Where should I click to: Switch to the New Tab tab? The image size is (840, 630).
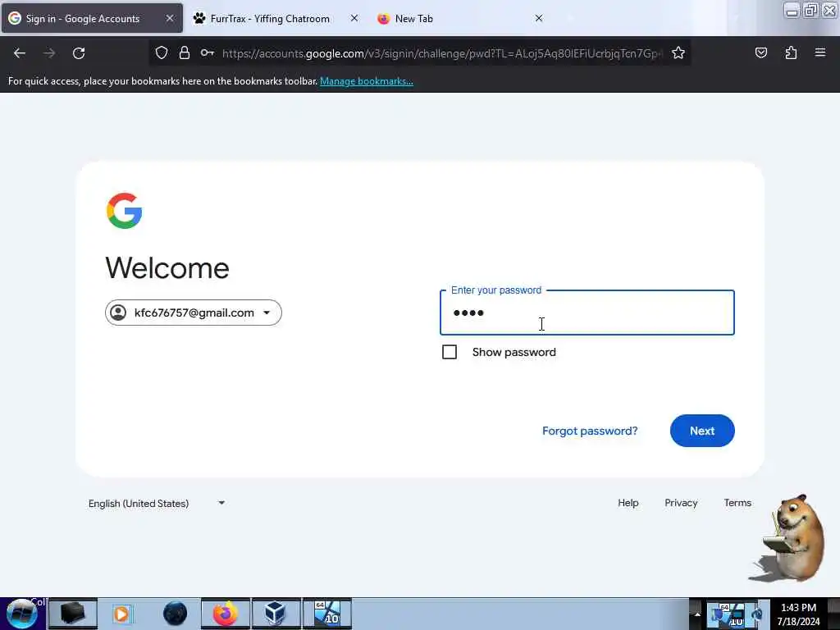click(461, 18)
